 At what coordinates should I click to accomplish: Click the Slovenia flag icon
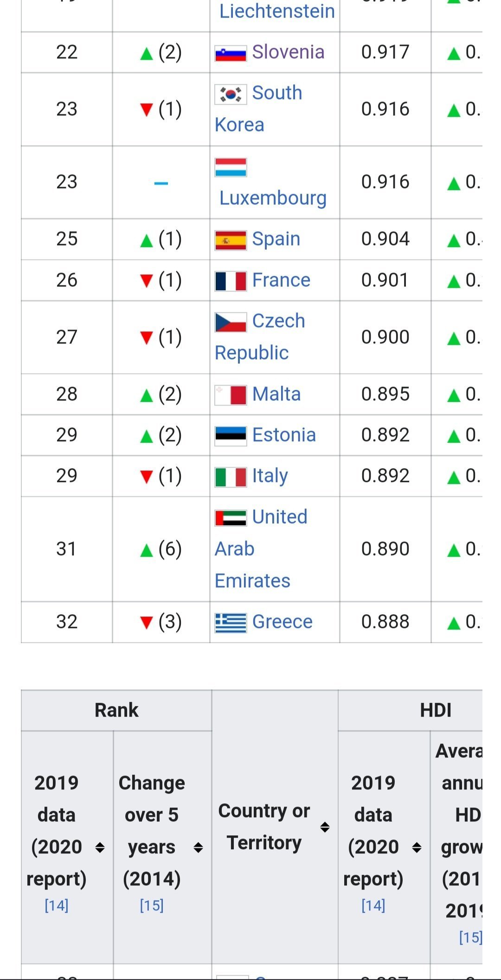231,53
